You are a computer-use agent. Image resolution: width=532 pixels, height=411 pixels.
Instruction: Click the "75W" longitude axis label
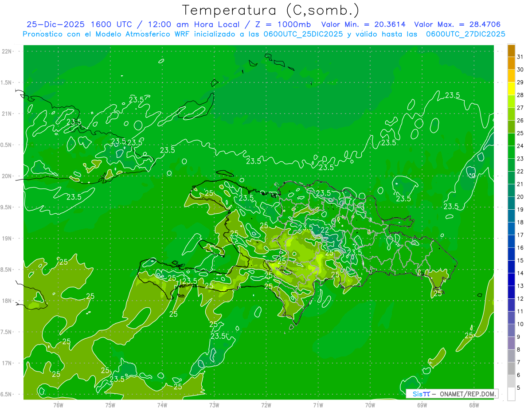(x=110, y=405)
